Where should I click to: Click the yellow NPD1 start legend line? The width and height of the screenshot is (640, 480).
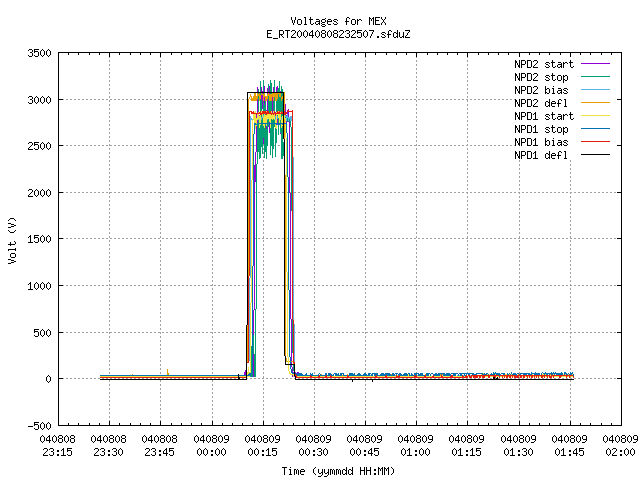click(595, 116)
